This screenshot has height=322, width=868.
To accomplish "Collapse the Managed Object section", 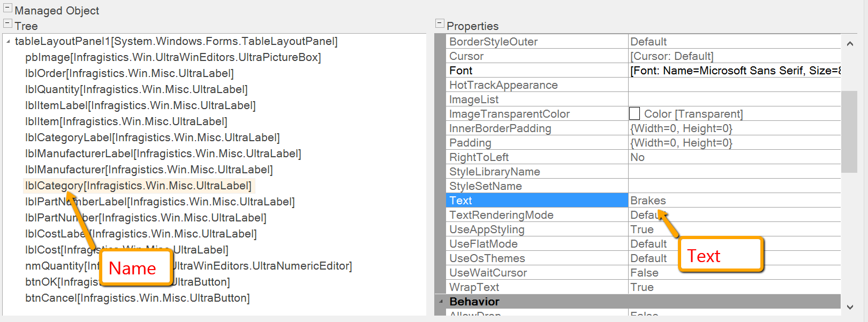I will coord(7,8).
